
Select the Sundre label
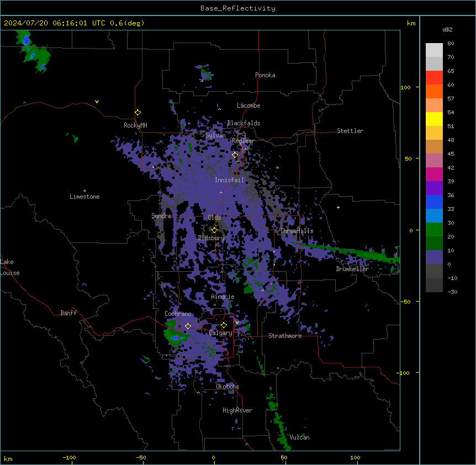click(x=161, y=216)
